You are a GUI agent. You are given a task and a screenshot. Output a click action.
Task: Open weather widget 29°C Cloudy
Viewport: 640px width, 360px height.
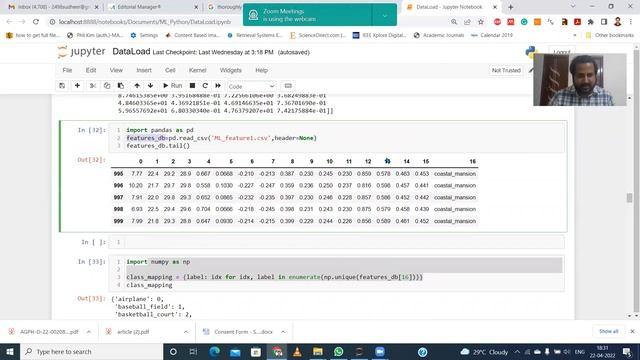(484, 351)
